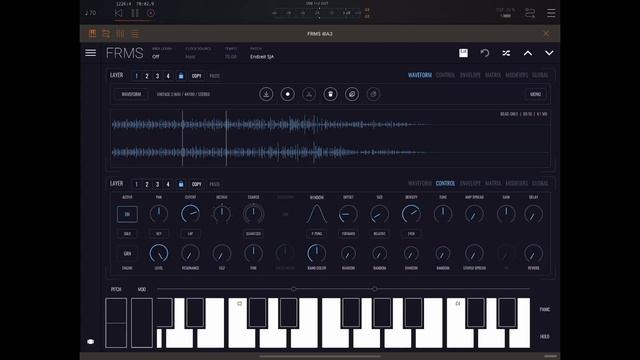Click the record button in host transport
Screen dimensions: 640x360
(151, 13)
